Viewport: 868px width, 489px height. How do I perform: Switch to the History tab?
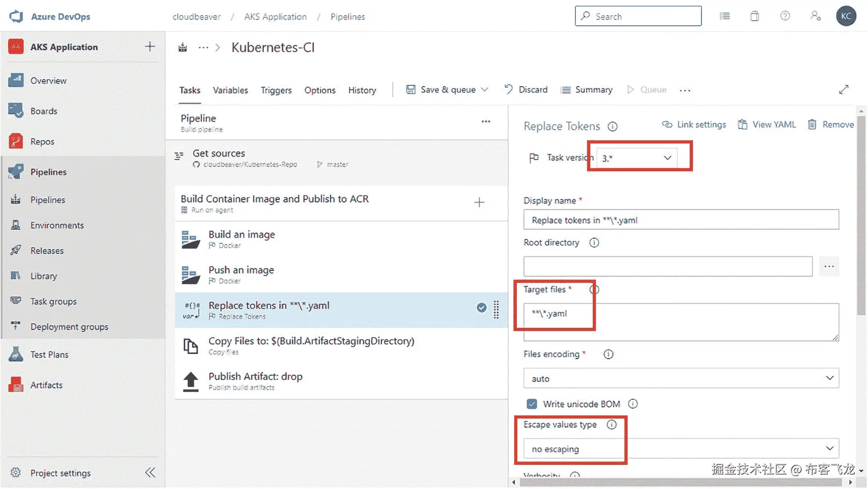pyautogui.click(x=362, y=90)
